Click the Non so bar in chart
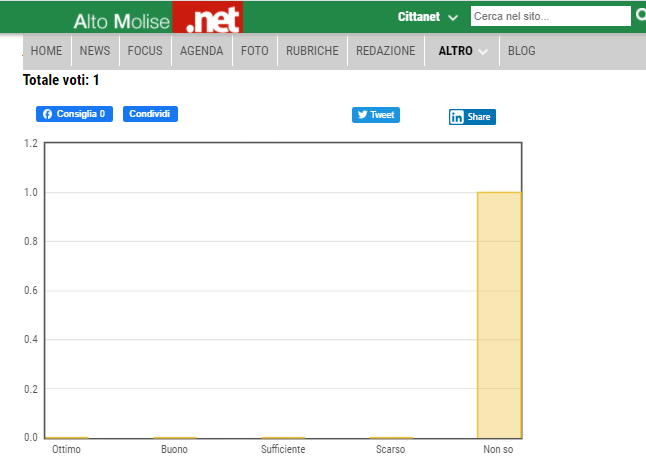This screenshot has height=471, width=646. pyautogui.click(x=499, y=315)
